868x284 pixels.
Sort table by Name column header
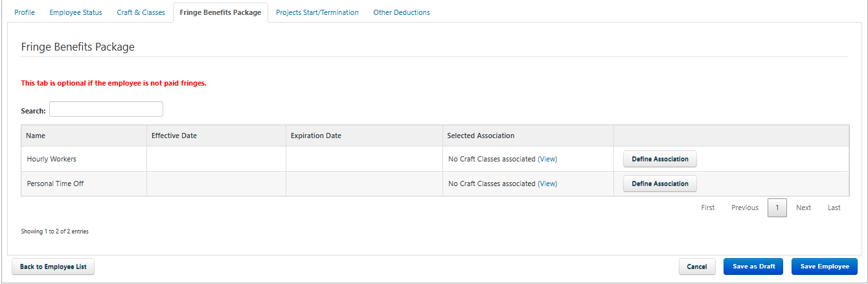(36, 136)
